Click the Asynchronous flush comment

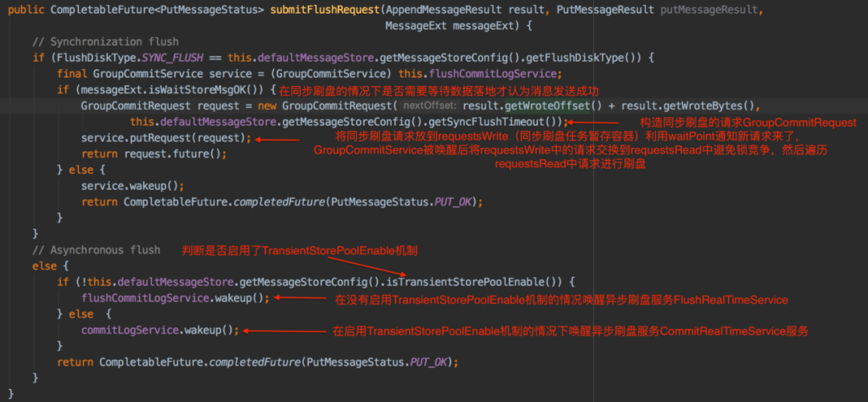click(96, 250)
